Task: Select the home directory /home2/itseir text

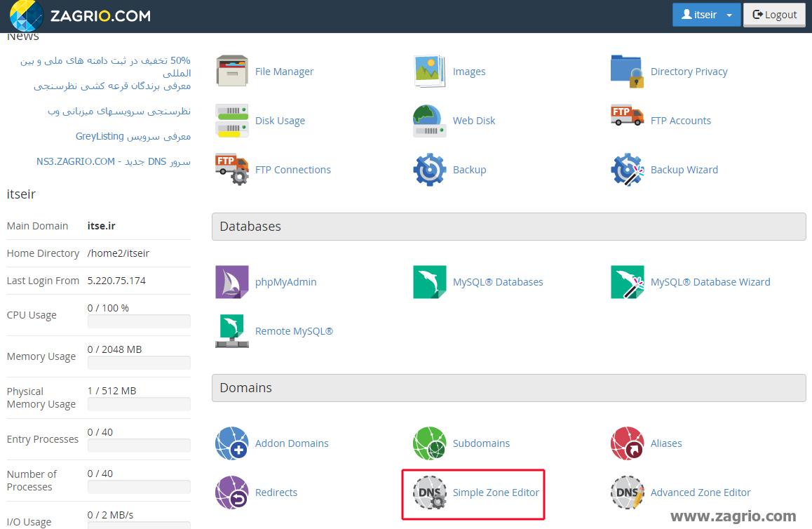Action: pyautogui.click(x=118, y=253)
